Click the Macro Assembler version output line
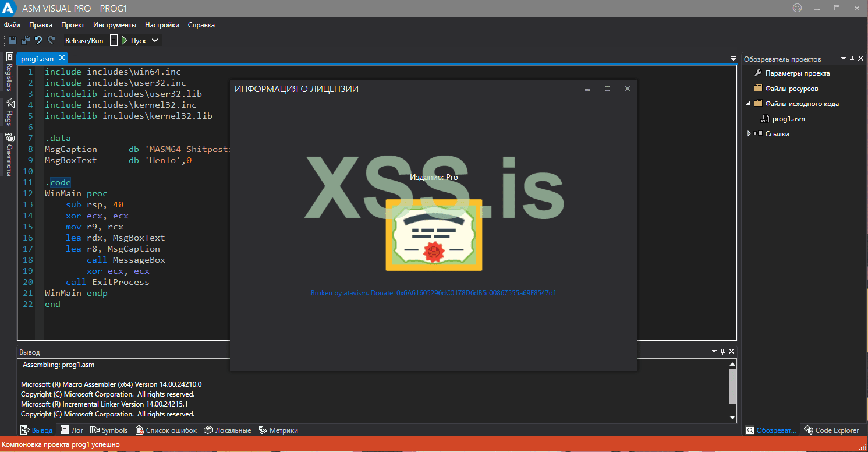 pos(111,384)
